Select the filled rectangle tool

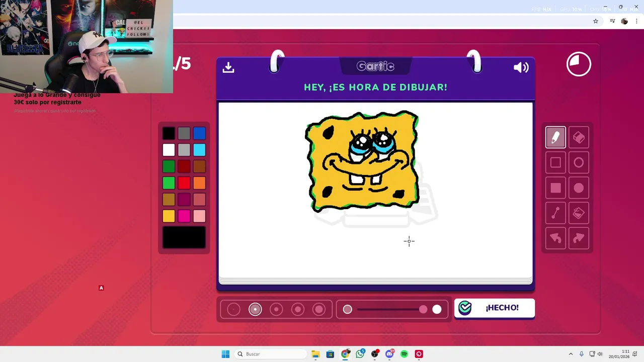click(555, 188)
